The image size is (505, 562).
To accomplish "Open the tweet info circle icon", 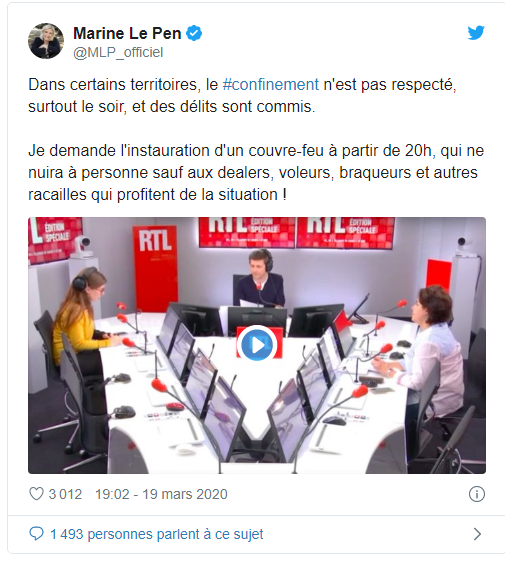I will pos(477,494).
